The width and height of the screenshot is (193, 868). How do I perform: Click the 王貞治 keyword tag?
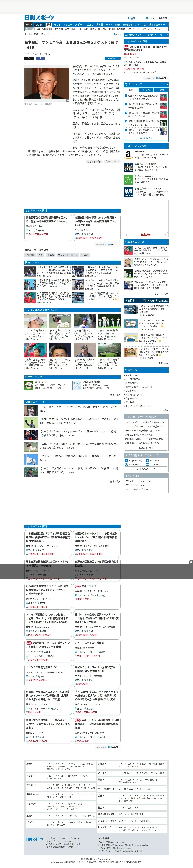[85, 255]
